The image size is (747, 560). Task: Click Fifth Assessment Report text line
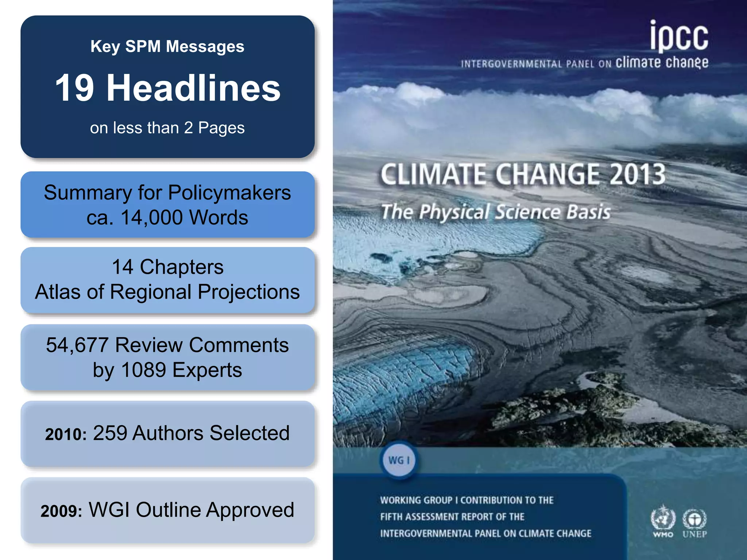[x=452, y=517]
